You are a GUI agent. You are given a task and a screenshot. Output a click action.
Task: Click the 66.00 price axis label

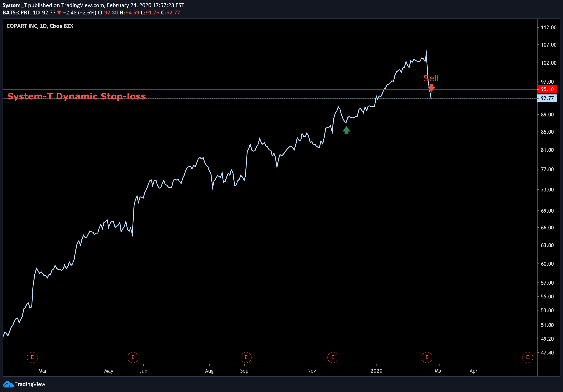click(x=547, y=227)
